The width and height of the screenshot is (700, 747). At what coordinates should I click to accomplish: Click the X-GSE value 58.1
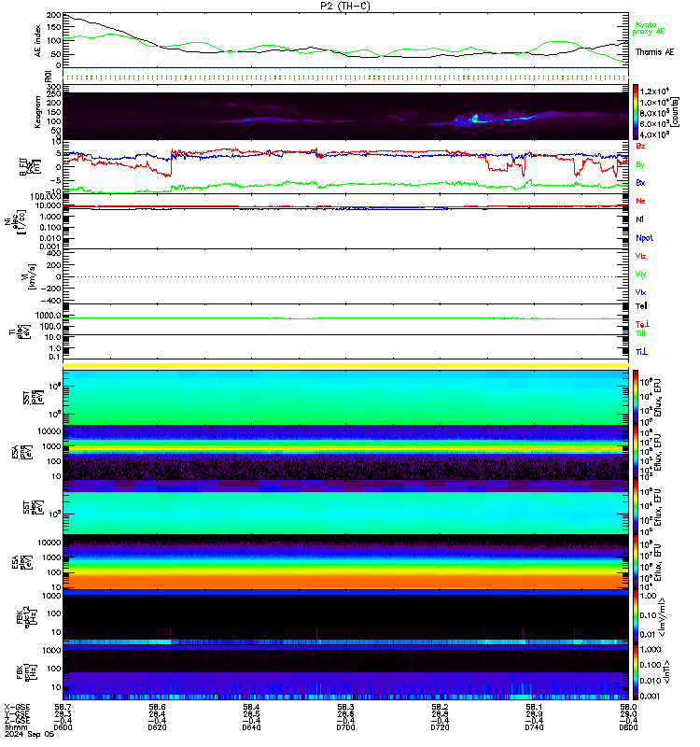[x=534, y=708]
